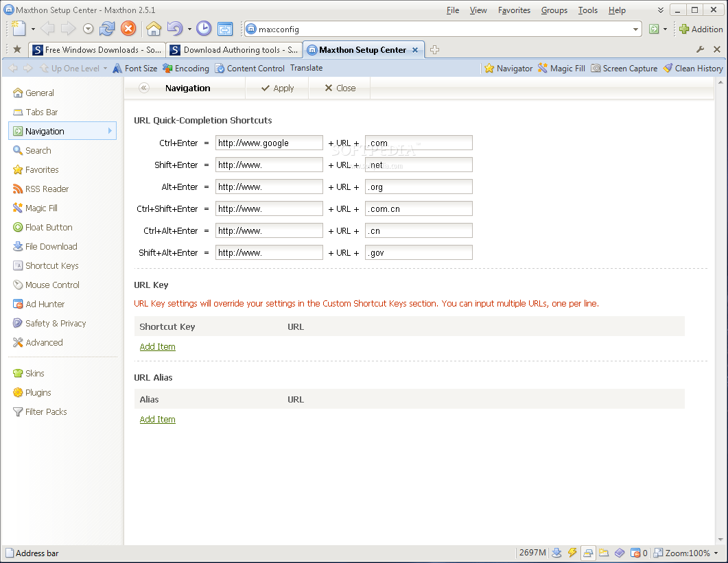Open the File menu
728x563 pixels.
453,10
